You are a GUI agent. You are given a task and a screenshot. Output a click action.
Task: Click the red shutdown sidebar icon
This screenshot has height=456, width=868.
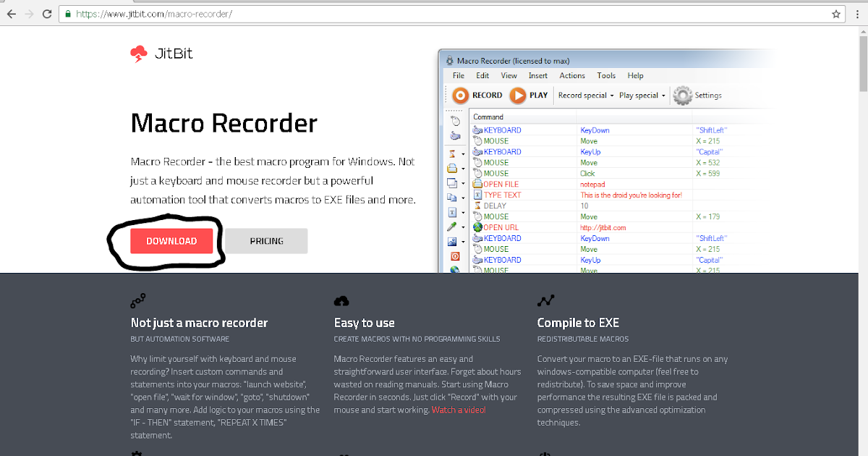point(455,256)
